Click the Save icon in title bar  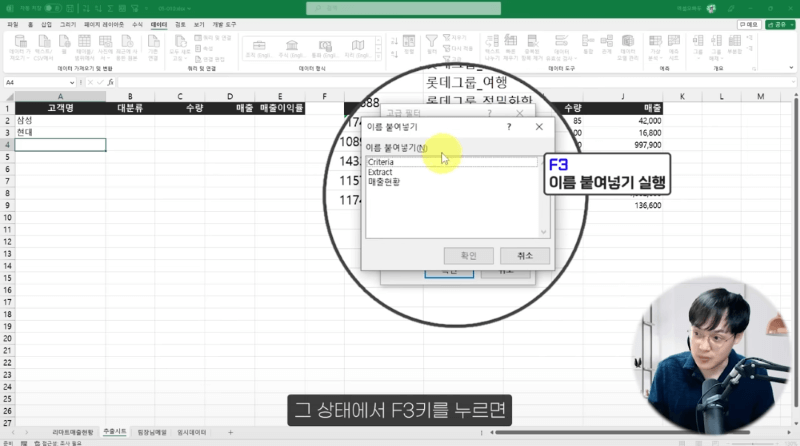[x=70, y=9]
